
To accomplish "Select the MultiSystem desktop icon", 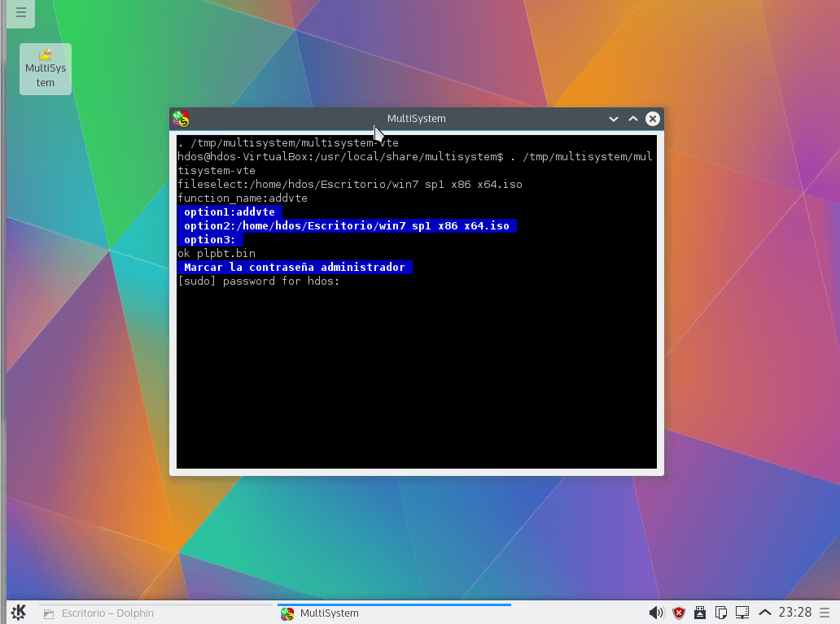I will coord(46,69).
